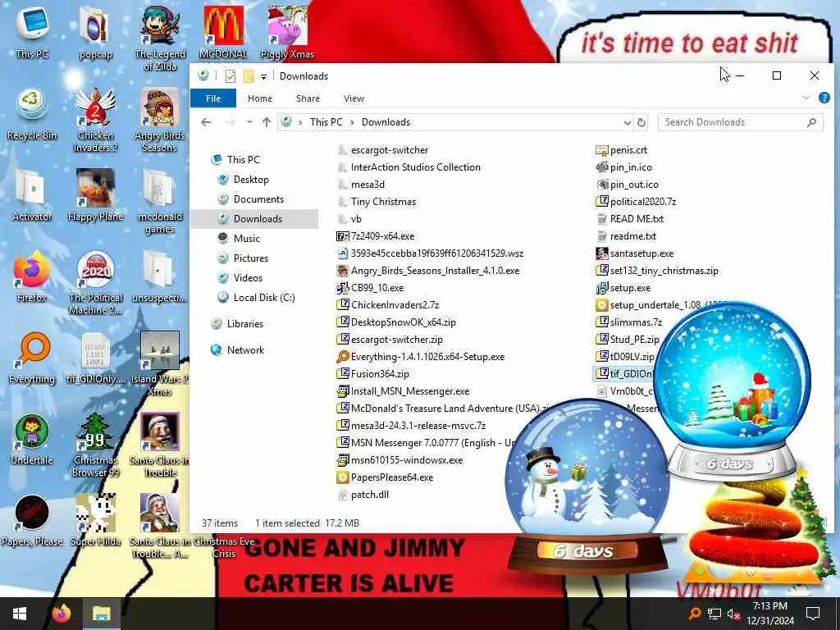Screen dimensions: 840x630
Task: Open the Everything search desktop shortcut
Action: click(32, 358)
